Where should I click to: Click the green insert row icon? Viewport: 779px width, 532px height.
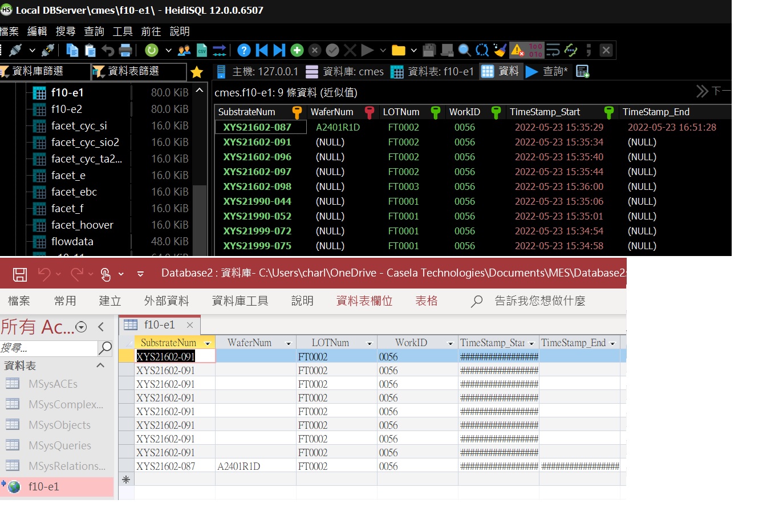tap(297, 50)
